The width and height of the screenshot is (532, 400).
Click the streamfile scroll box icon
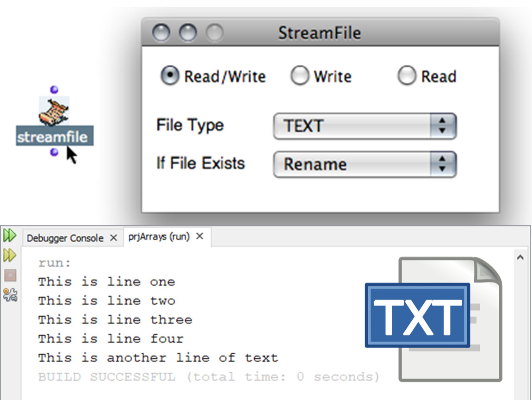coord(54,112)
